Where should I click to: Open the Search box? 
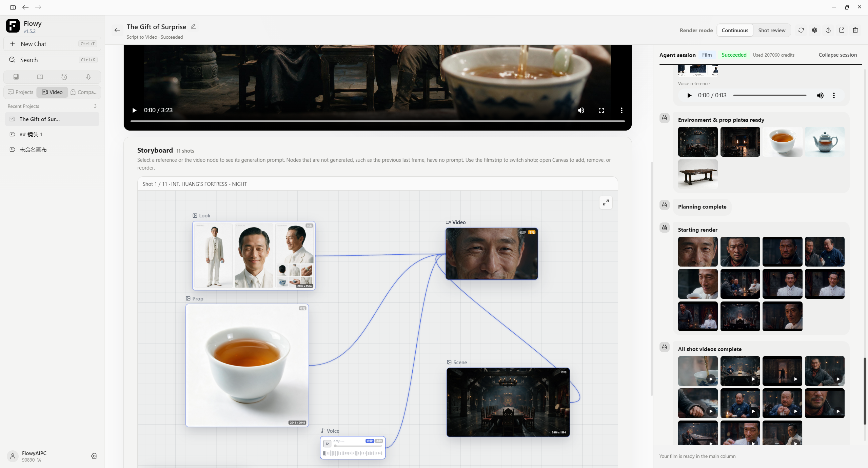[52, 60]
